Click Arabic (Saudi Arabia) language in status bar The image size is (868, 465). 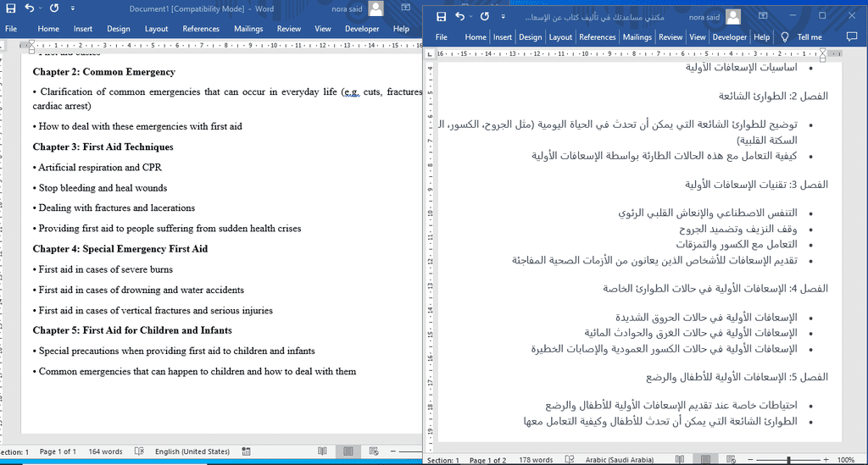(x=620, y=459)
